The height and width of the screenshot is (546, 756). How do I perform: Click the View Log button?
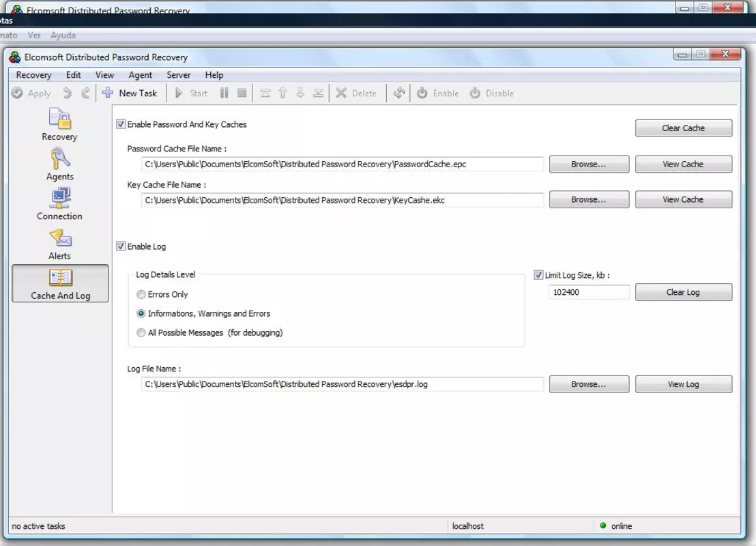[x=683, y=384]
